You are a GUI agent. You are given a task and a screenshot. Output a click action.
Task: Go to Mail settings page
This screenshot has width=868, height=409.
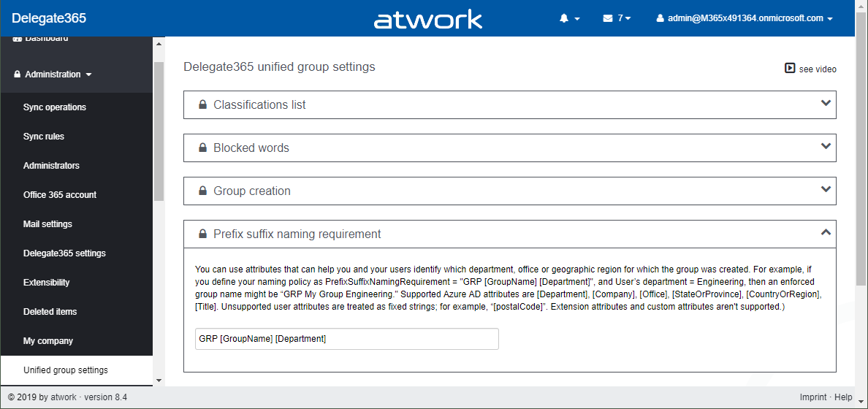click(47, 224)
